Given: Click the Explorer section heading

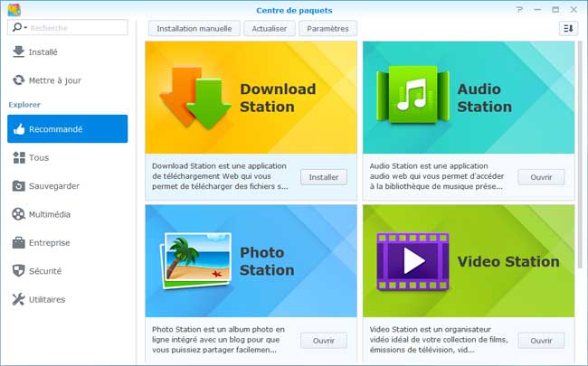Looking at the screenshot, I should (24, 105).
